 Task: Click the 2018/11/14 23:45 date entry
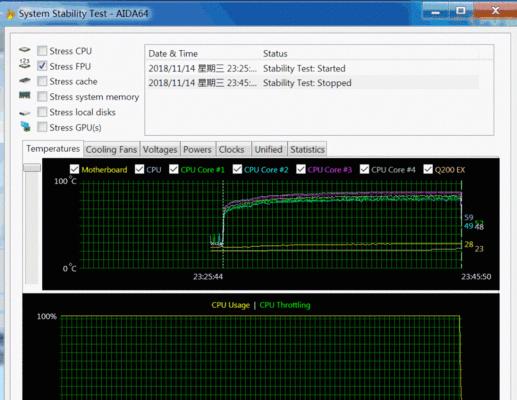pyautogui.click(x=203, y=83)
